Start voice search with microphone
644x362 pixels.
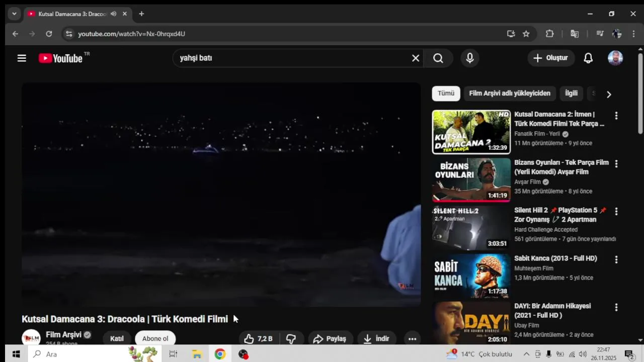pos(470,58)
